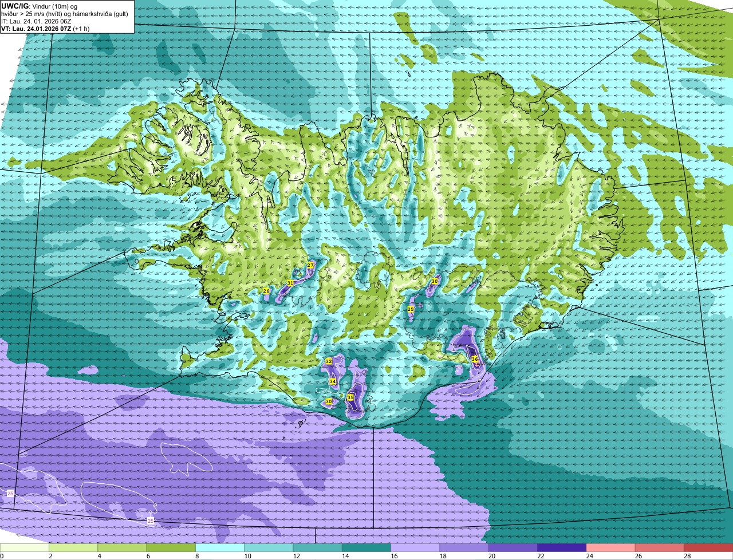733x560 pixels.
Task: Click the light purple 18–20 legend swatch
Action: [464, 548]
